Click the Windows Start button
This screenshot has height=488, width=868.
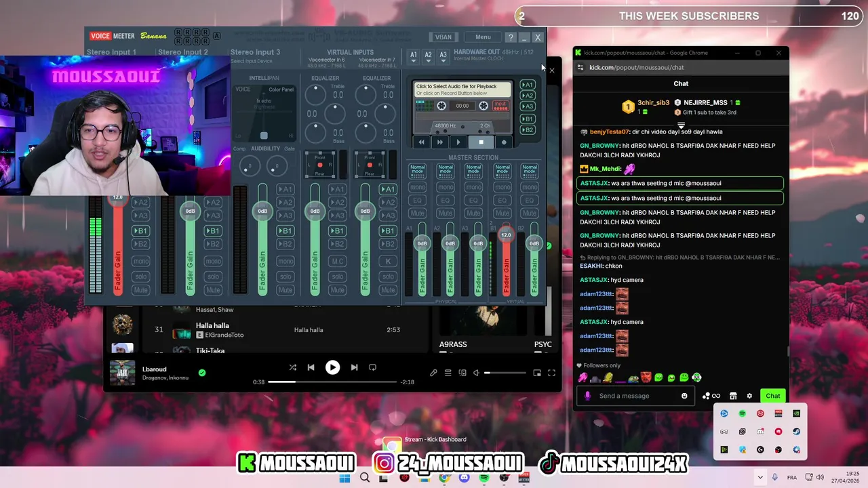pyautogui.click(x=344, y=478)
